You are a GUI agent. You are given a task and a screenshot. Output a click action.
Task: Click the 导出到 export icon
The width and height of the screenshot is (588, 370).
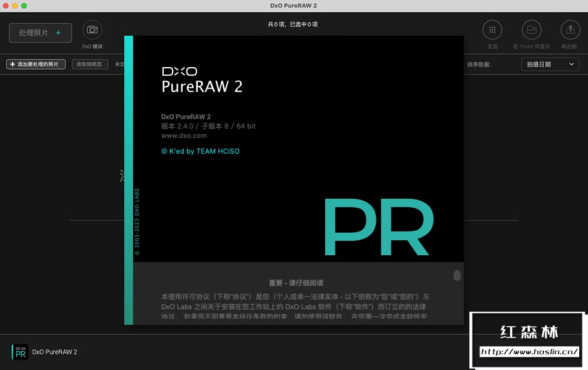pyautogui.click(x=570, y=29)
